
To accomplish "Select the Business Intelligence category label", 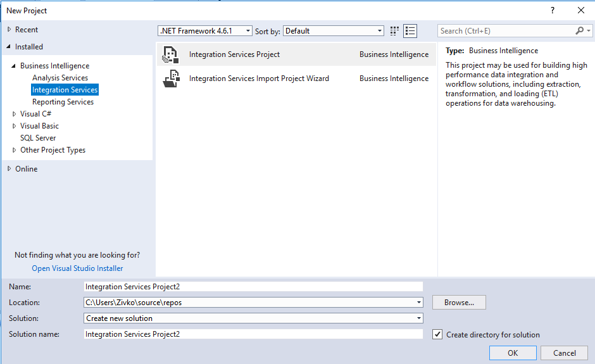I will pos(54,66).
